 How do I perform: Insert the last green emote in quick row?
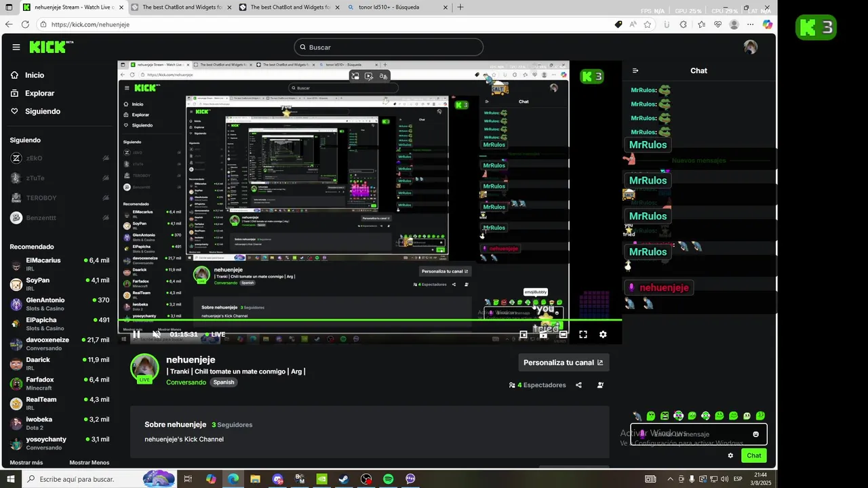point(760,416)
